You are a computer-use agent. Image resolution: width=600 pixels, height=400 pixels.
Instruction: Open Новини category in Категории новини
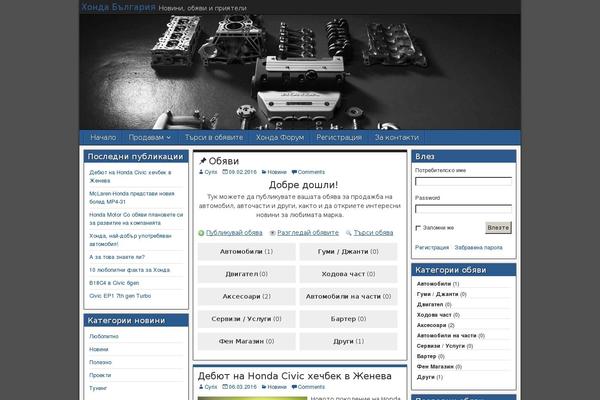click(99, 349)
